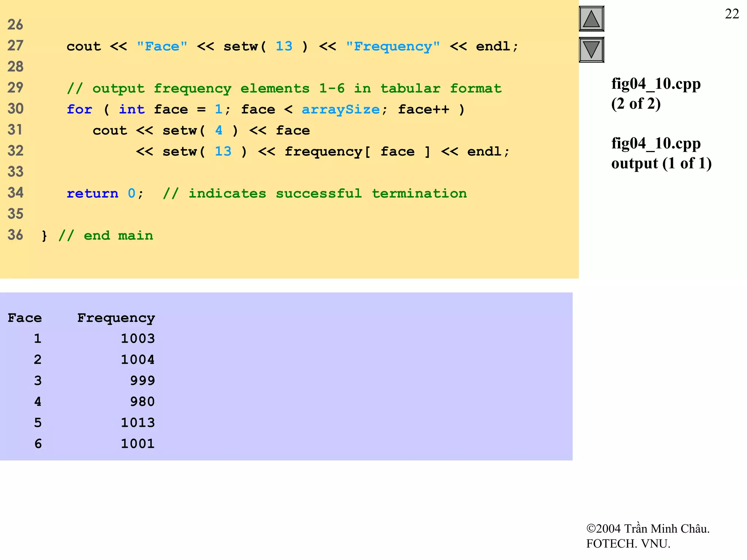This screenshot has height=560, width=747.
Task: Select the "Frequency" string literal in code
Action: [393, 47]
